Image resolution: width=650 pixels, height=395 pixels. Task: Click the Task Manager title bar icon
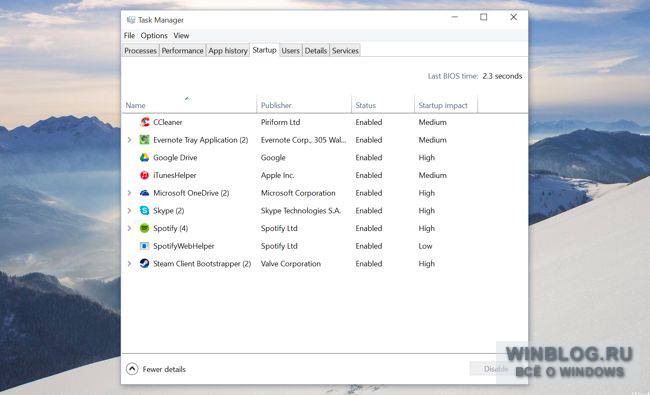(131, 19)
